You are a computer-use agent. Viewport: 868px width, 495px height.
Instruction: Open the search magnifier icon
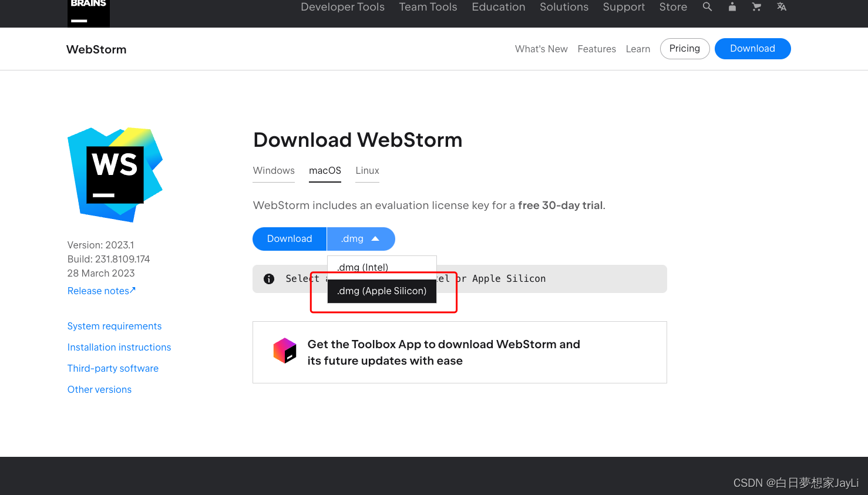[x=707, y=7]
